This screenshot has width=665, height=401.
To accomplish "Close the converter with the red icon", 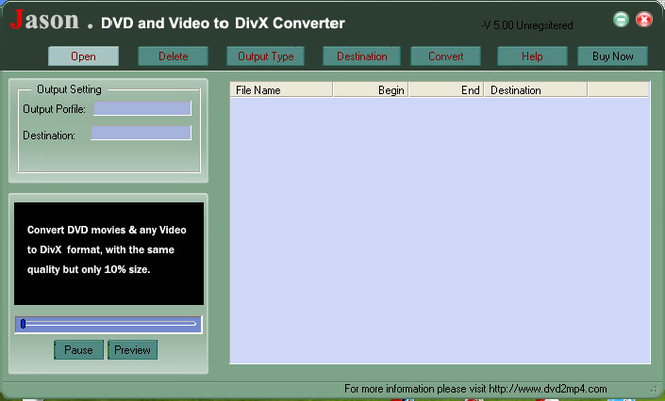I will [644, 19].
